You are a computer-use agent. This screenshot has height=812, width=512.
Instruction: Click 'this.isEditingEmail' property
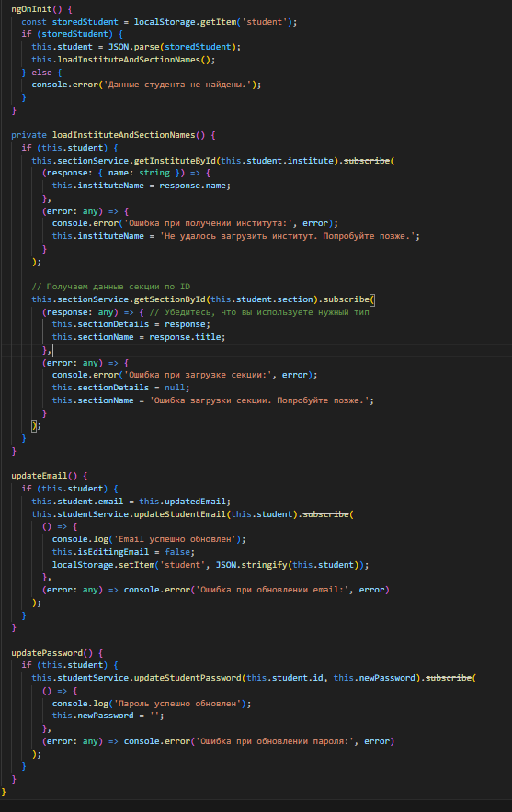100,552
